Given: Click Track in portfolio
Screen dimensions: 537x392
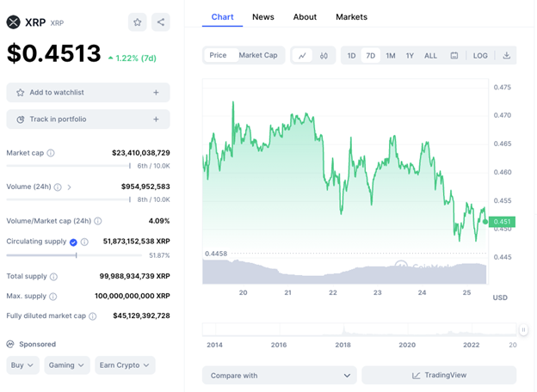Looking at the screenshot, I should click(x=88, y=119).
